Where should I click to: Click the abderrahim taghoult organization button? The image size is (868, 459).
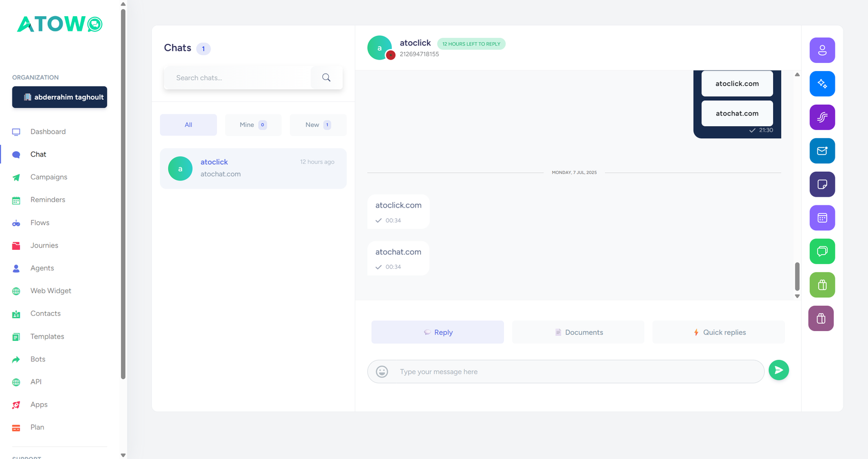click(60, 97)
